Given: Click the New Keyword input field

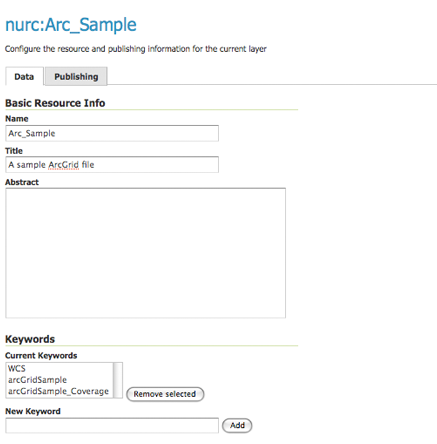Looking at the screenshot, I should (x=112, y=425).
